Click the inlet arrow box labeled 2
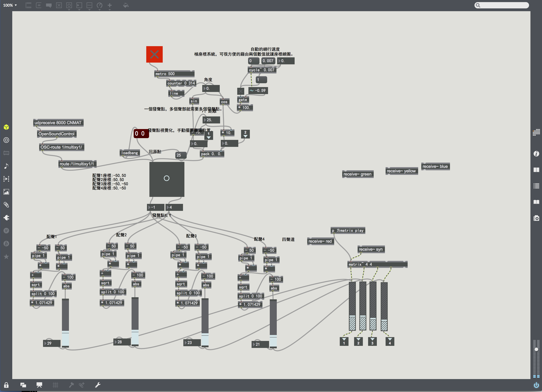Viewport: 542px width, 392px height. (x=245, y=134)
